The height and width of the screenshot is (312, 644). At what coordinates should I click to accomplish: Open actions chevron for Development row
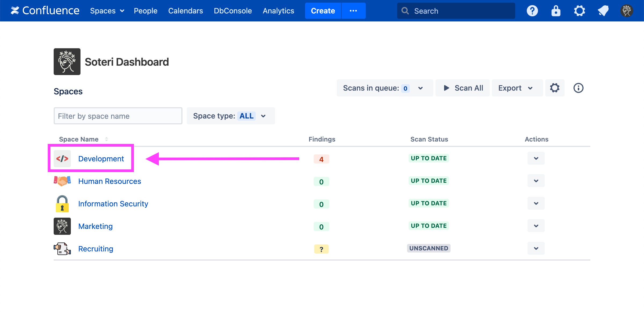536,158
